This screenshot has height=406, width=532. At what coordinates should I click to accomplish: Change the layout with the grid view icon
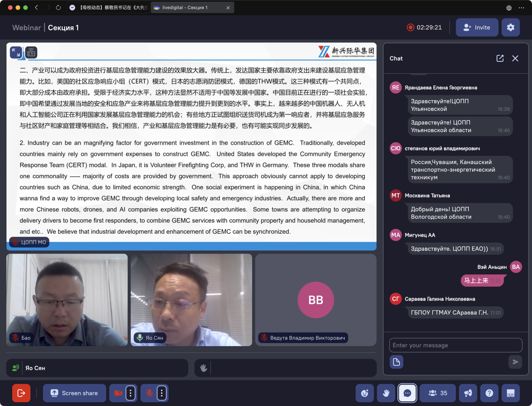511,393
